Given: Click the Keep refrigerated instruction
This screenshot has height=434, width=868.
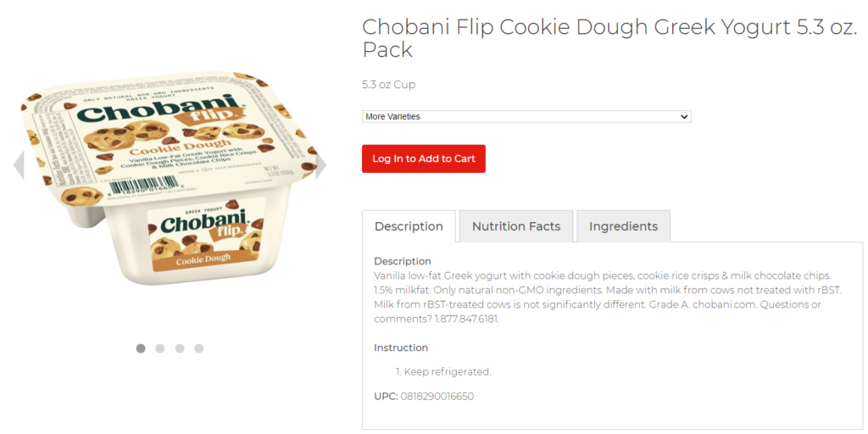Looking at the screenshot, I should point(447,372).
